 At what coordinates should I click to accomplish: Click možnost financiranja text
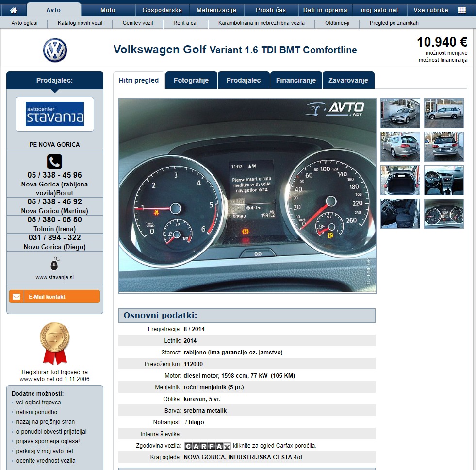coord(443,60)
